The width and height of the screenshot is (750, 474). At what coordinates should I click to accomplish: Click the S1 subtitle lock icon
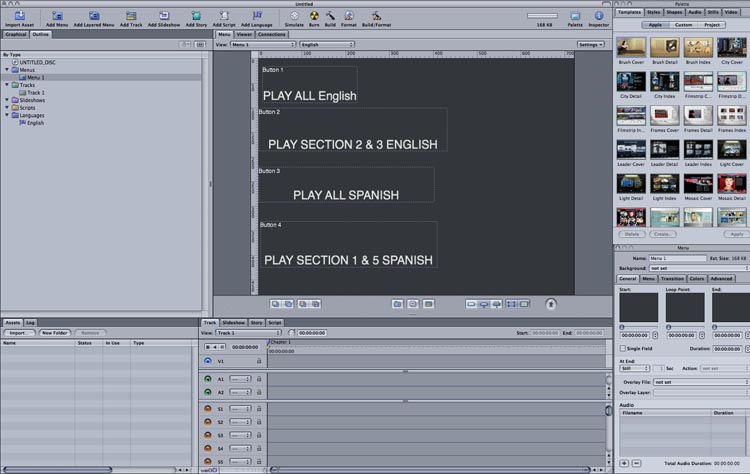click(259, 409)
